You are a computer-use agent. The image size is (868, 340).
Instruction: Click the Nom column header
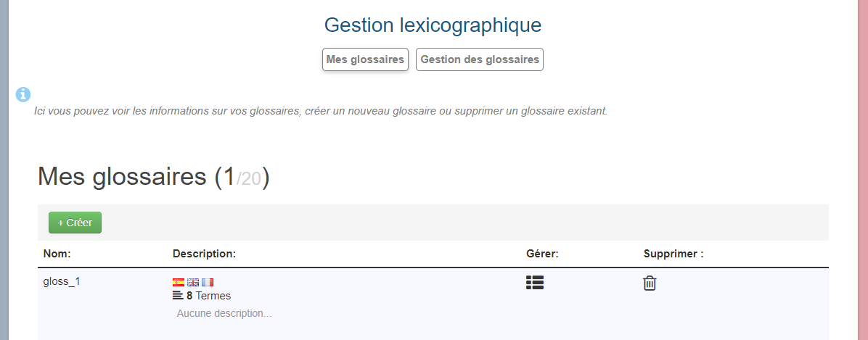point(57,254)
